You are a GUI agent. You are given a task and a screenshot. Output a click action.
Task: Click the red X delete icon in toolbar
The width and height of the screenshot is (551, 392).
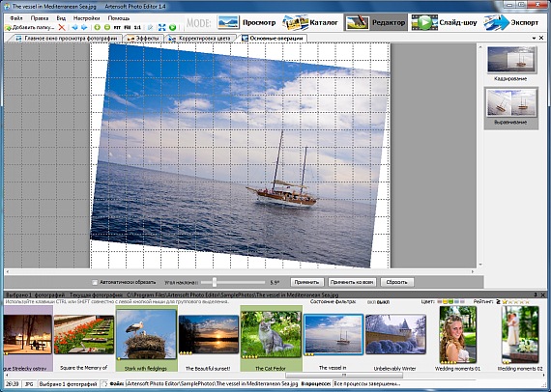[x=62, y=27]
